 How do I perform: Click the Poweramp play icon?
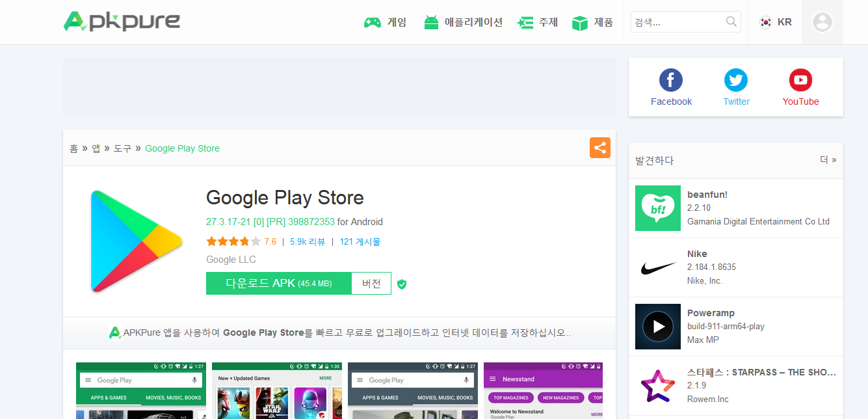[x=658, y=327]
